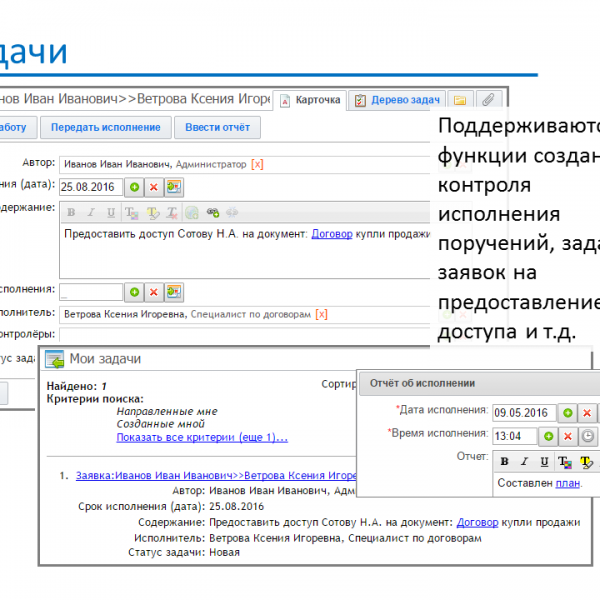The height and width of the screenshot is (600, 600).
Task: Open calendar picker next to 25.08.2016 date
Action: coord(174,187)
